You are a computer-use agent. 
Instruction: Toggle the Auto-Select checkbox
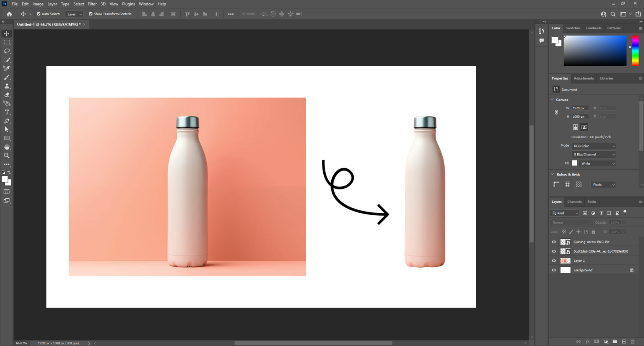[38, 14]
